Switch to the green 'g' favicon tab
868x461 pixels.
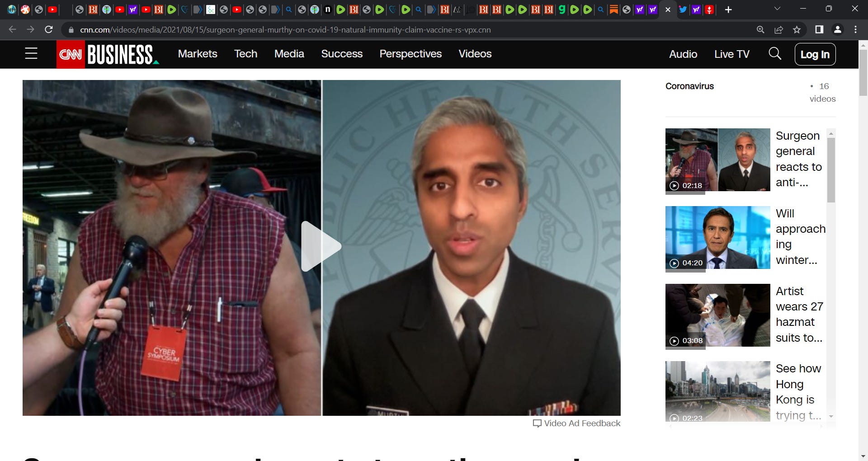click(x=561, y=9)
